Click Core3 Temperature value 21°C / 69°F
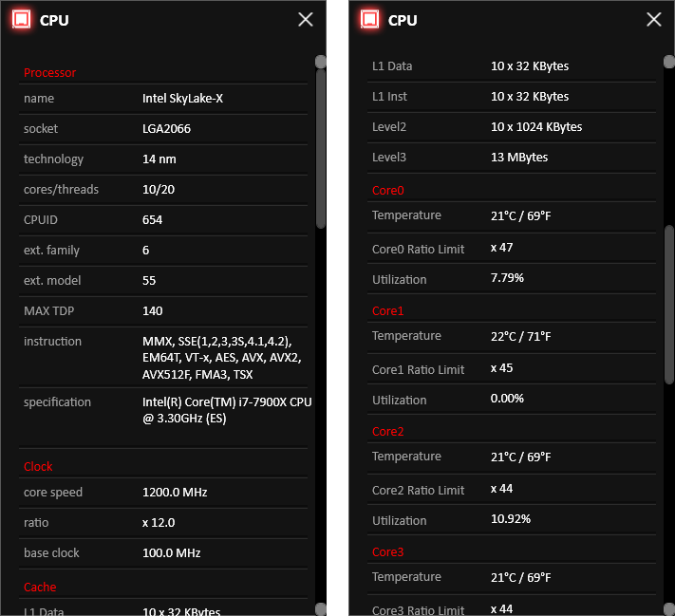 [x=521, y=577]
